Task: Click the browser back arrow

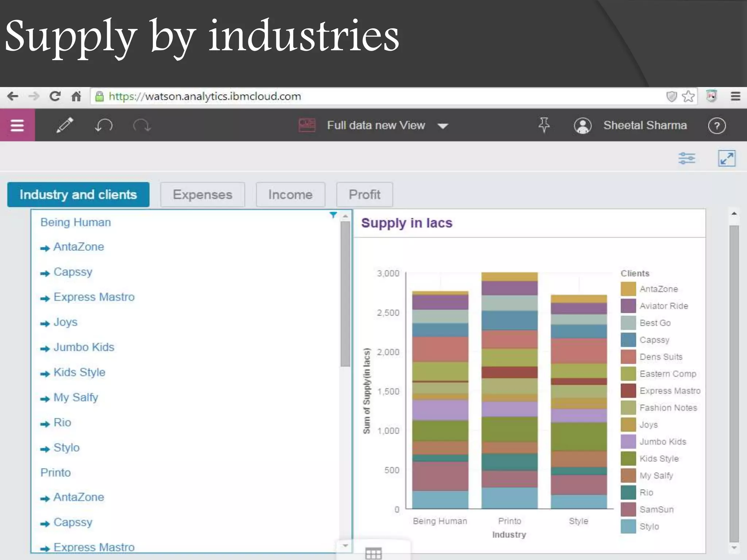Action: (x=13, y=96)
